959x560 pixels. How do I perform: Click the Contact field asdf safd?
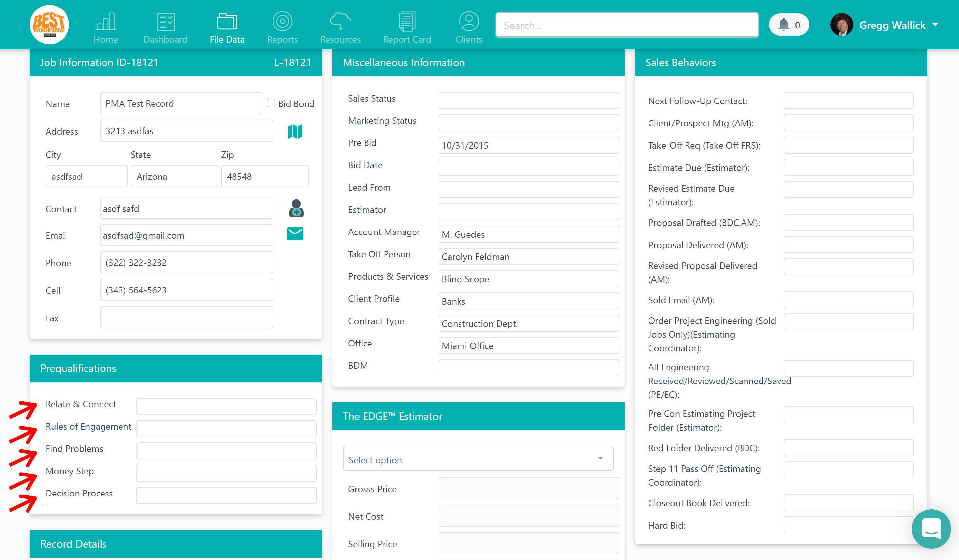[186, 209]
